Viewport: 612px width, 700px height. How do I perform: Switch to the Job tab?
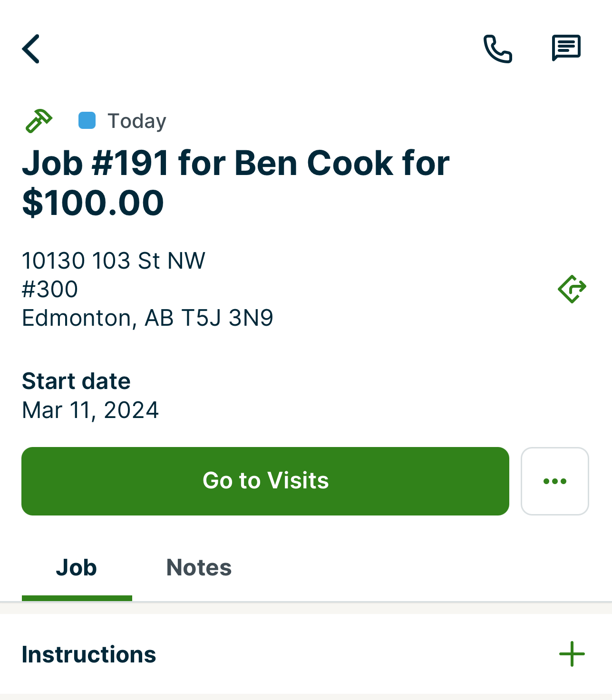pyautogui.click(x=77, y=568)
